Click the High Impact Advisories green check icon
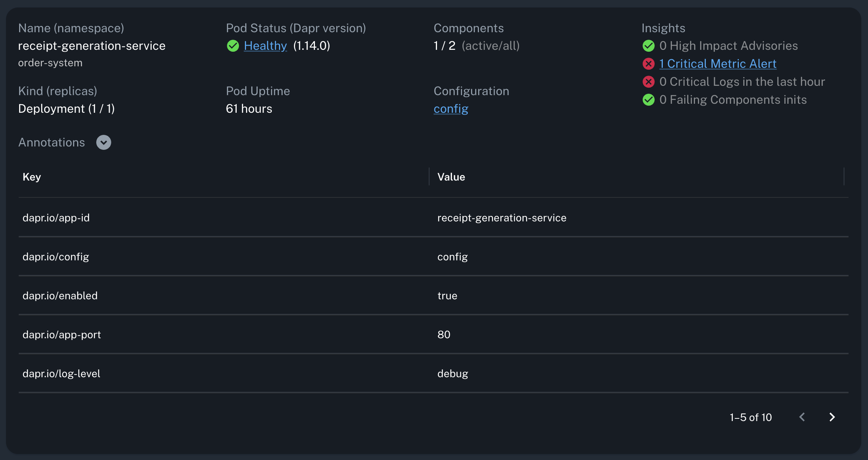868x460 pixels. pyautogui.click(x=648, y=46)
